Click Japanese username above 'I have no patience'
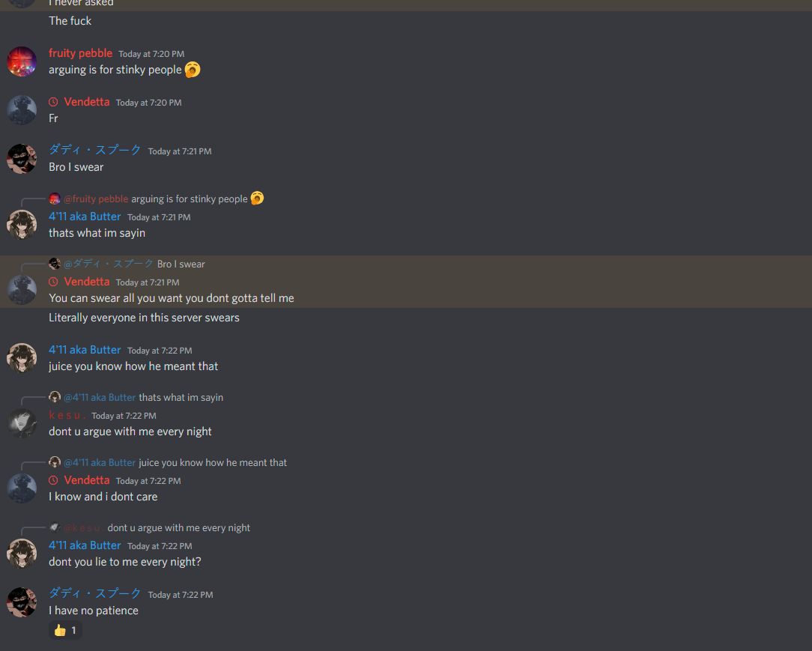 pyautogui.click(x=95, y=593)
